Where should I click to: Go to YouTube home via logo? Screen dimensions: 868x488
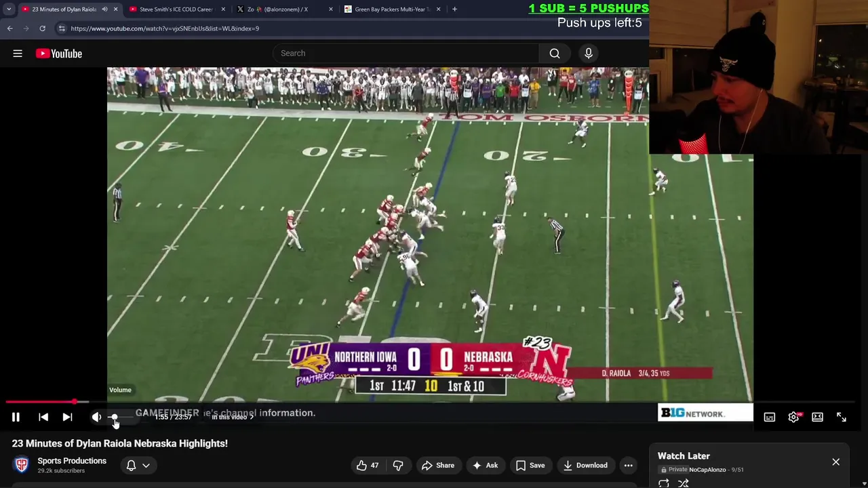59,54
